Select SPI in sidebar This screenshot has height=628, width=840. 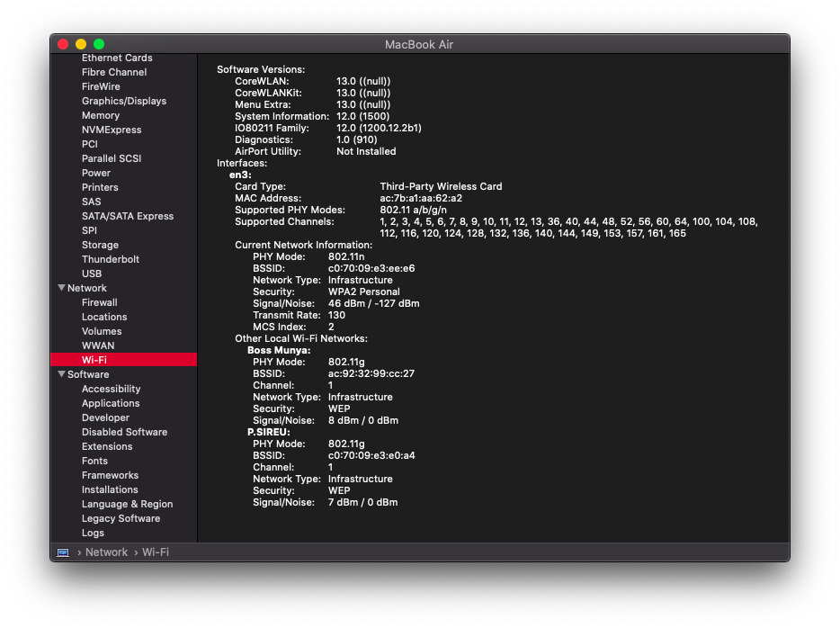tap(89, 231)
